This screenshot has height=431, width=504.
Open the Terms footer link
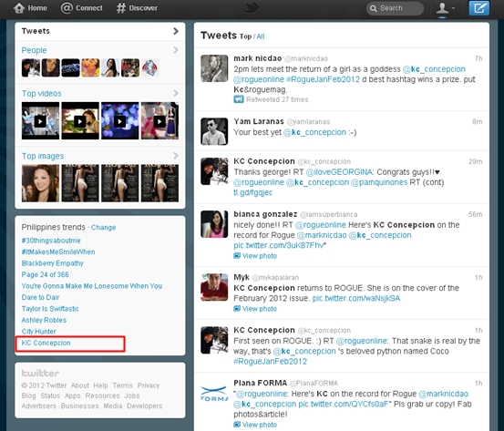[x=122, y=385]
